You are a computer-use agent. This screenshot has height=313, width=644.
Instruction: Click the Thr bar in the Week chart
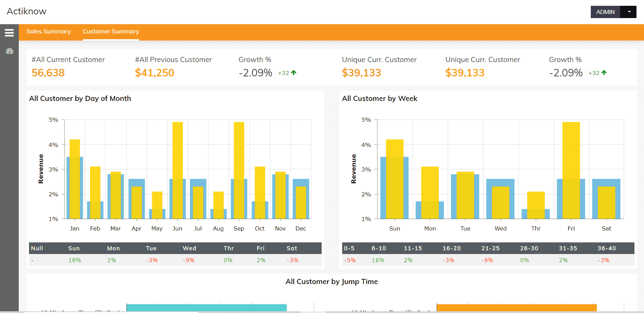[x=536, y=205]
